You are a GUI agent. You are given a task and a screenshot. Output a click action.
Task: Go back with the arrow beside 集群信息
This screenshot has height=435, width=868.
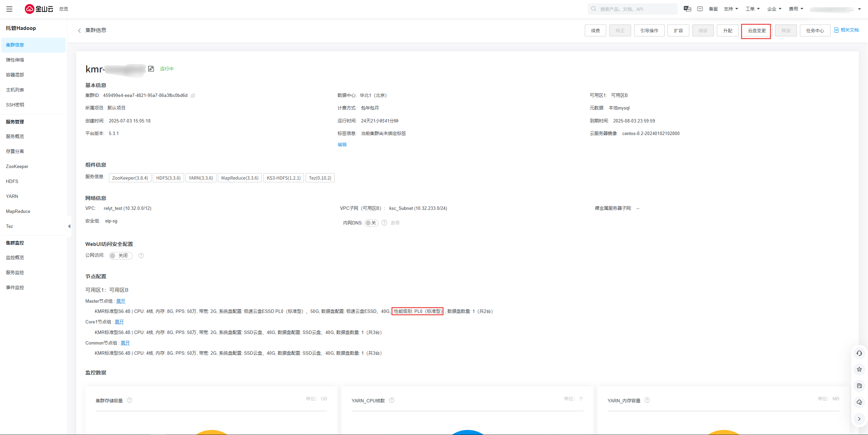[79, 31]
